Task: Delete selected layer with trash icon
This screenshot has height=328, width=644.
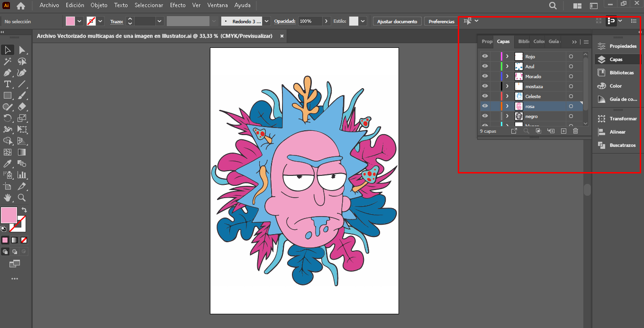Action: tap(575, 131)
